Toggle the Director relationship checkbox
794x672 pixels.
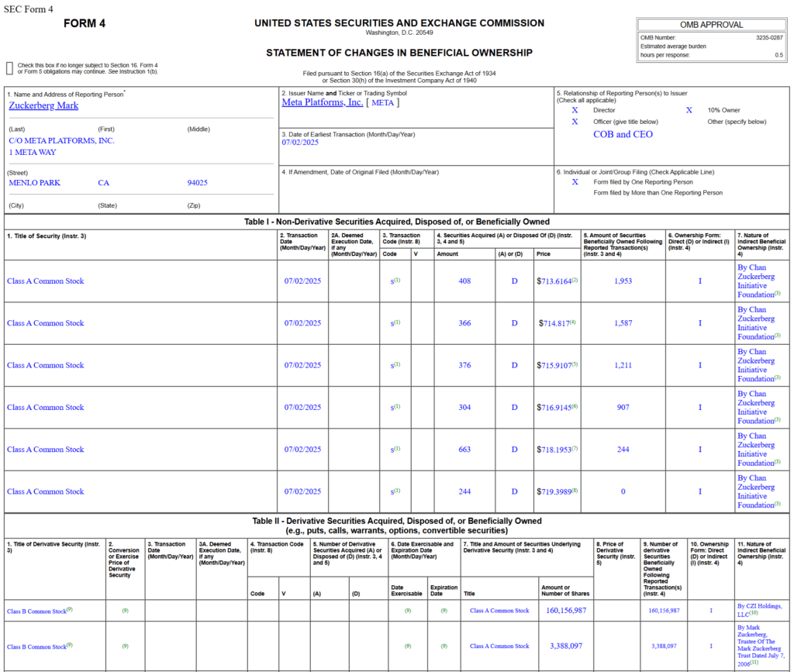(575, 110)
